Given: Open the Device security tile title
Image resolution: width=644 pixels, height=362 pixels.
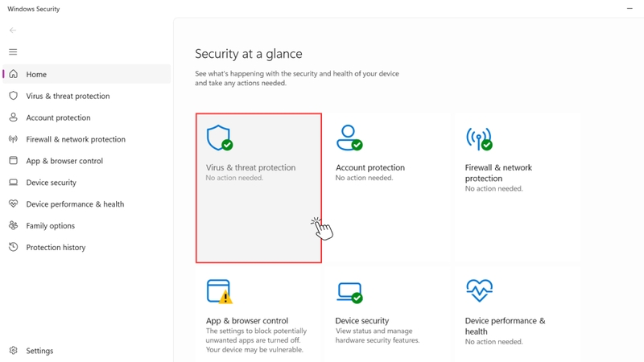Looking at the screenshot, I should pos(361,320).
